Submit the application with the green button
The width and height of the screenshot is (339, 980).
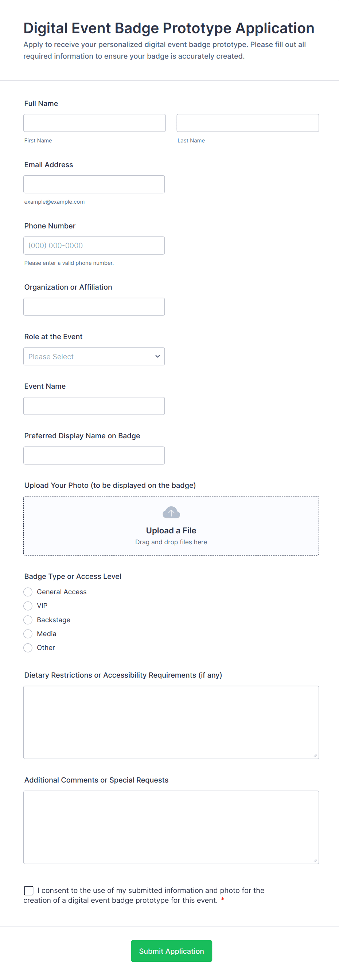pyautogui.click(x=171, y=951)
